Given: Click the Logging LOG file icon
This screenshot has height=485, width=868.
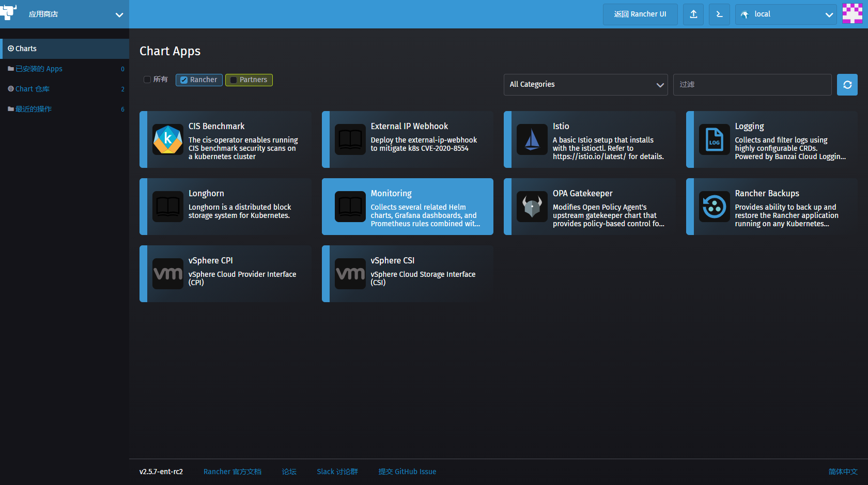Looking at the screenshot, I should point(715,139).
